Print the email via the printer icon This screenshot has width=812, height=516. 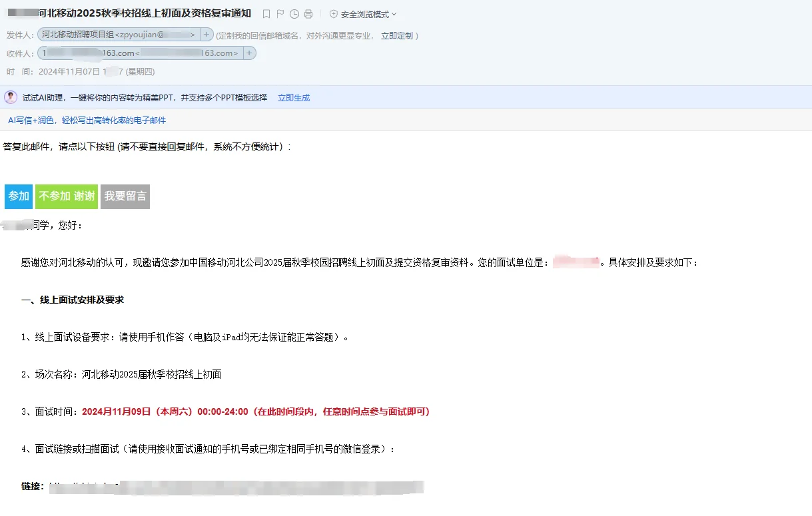click(308, 14)
